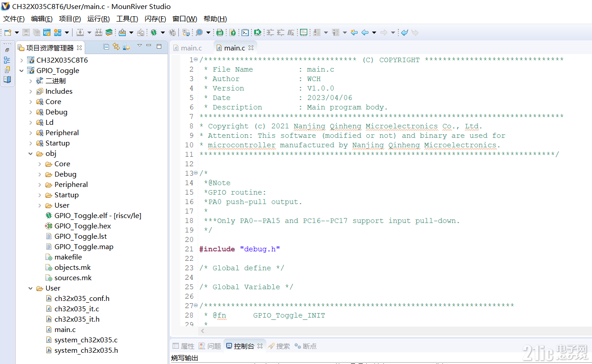This screenshot has width=592, height=364.
Task: Open the 闪存(F) menu
Action: (155, 19)
